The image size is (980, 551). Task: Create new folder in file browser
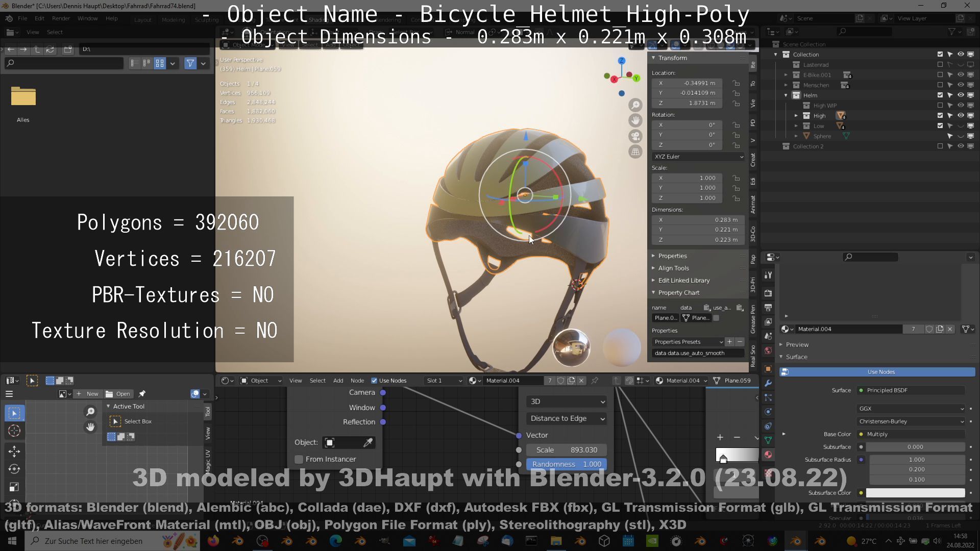68,49
